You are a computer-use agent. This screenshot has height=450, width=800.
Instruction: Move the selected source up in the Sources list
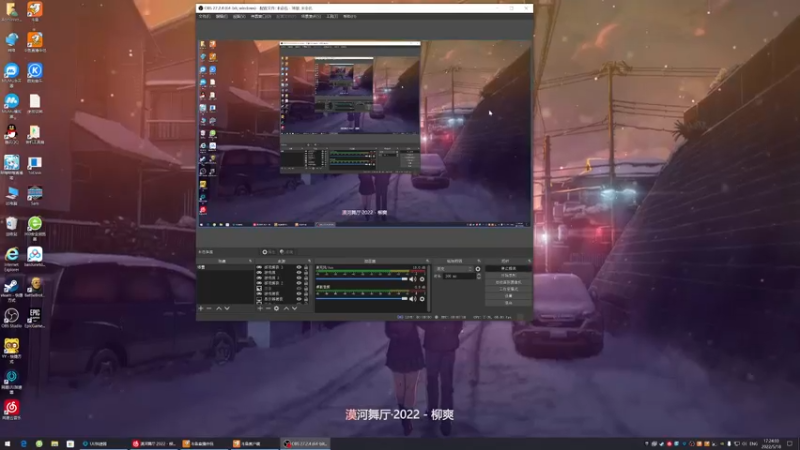pyautogui.click(x=286, y=308)
